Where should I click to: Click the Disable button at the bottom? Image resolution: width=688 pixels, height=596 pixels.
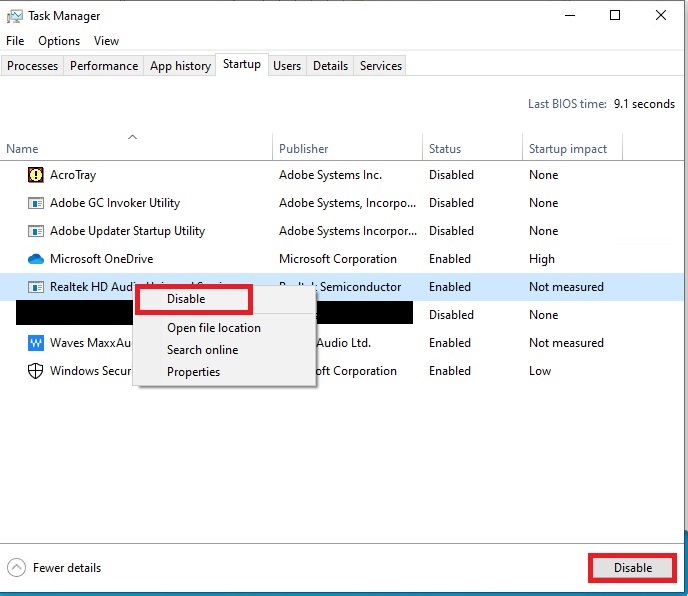coord(632,568)
